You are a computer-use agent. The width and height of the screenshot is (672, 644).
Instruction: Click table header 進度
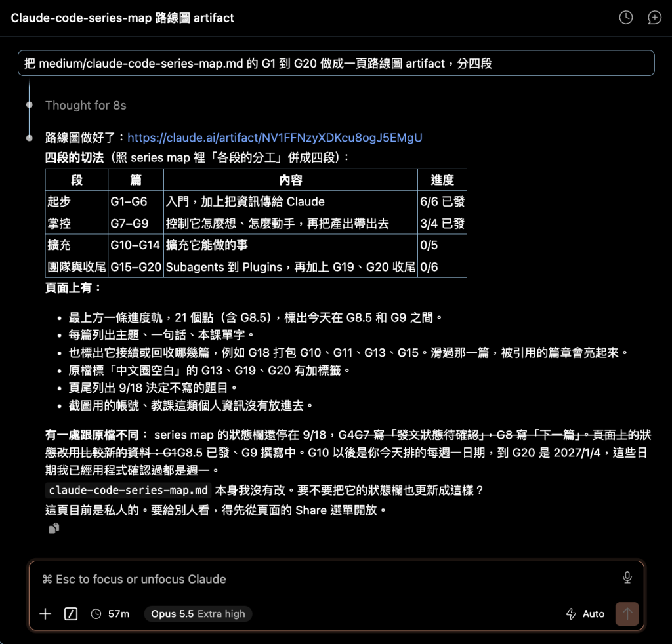[x=442, y=180]
